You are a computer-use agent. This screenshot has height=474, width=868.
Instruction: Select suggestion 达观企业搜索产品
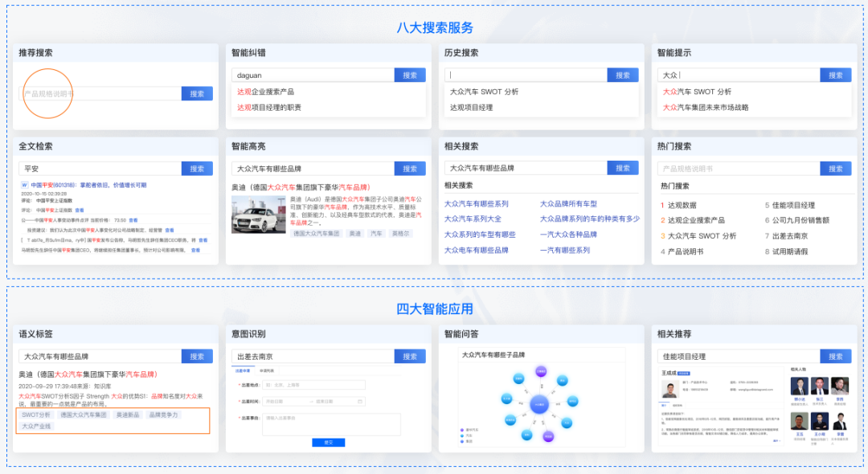pyautogui.click(x=266, y=92)
